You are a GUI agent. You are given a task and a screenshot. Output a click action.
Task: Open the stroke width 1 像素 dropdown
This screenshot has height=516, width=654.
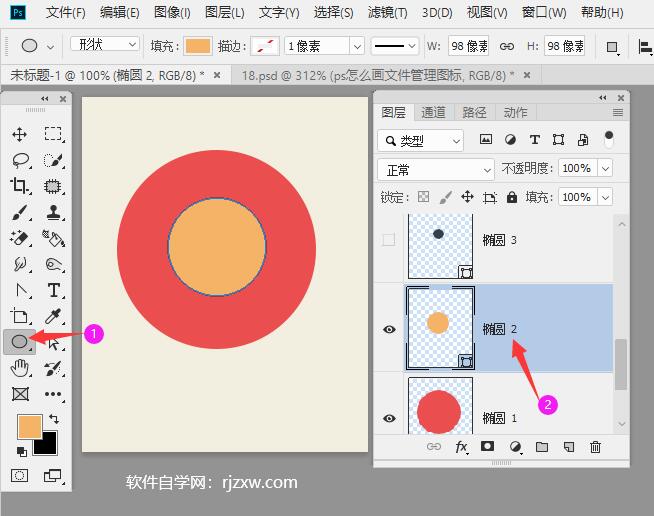pyautogui.click(x=357, y=46)
